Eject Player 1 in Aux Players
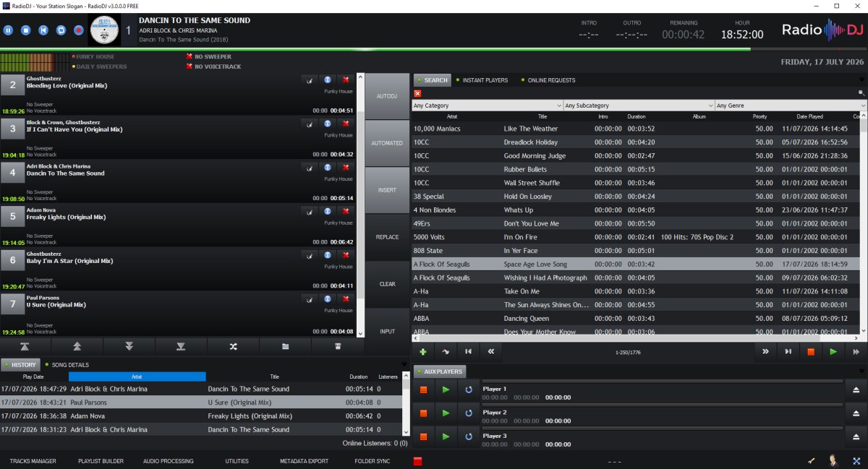The width and height of the screenshot is (868, 469). (x=856, y=390)
